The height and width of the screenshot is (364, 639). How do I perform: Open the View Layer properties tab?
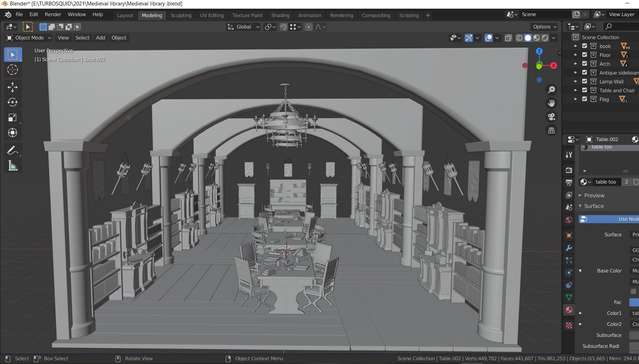click(569, 195)
